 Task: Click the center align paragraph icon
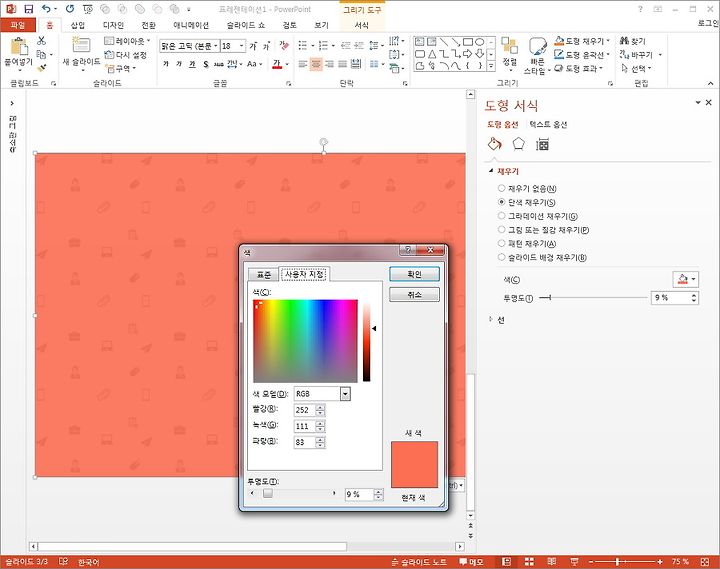(316, 64)
